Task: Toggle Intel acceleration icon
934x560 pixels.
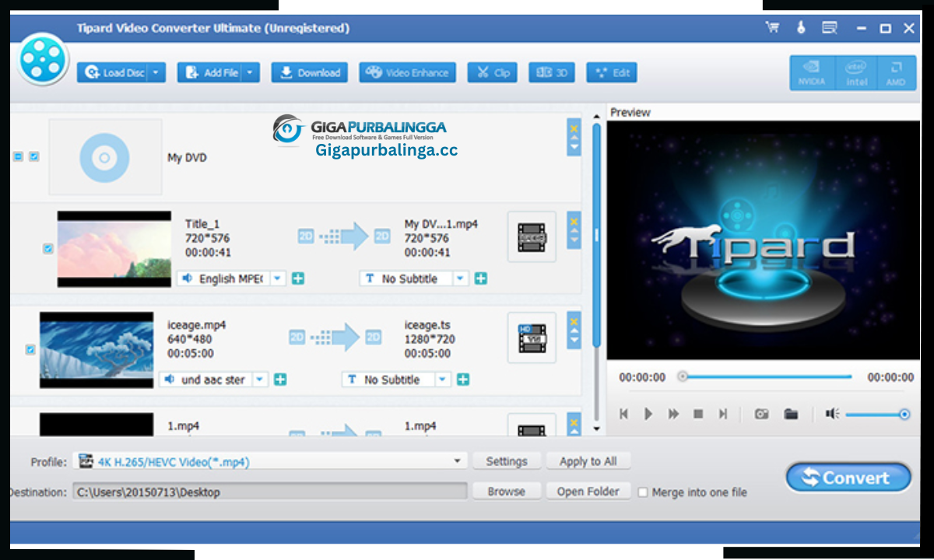Action: (x=856, y=72)
